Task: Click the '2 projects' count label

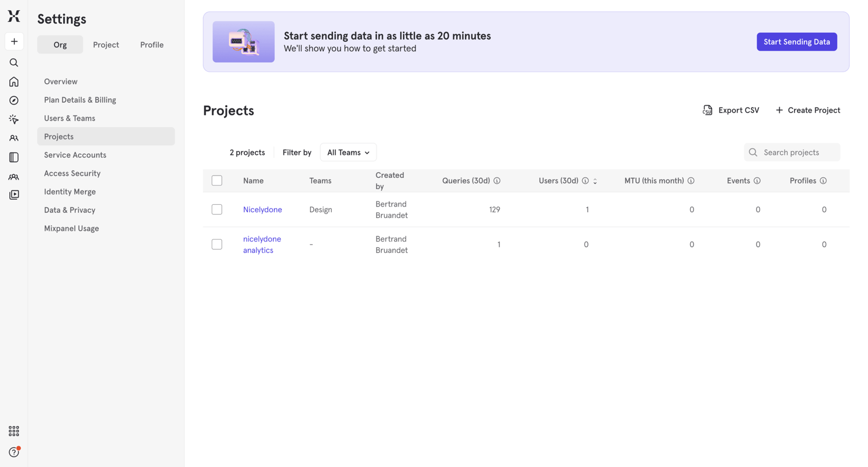Action: [x=247, y=153]
